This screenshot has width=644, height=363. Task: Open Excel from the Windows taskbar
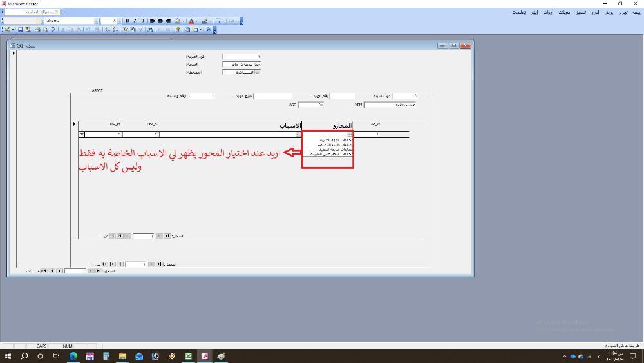188,356
